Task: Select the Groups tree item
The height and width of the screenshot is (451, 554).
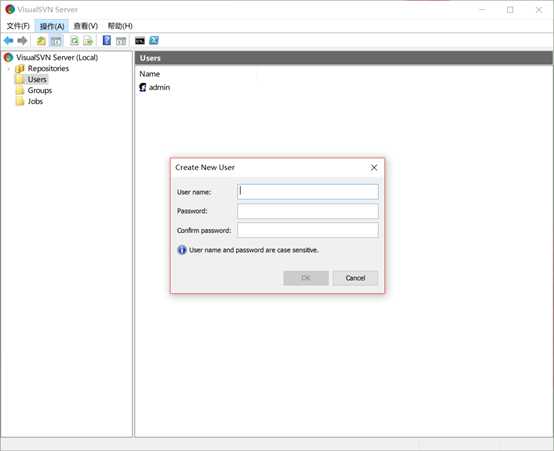Action: pos(40,90)
